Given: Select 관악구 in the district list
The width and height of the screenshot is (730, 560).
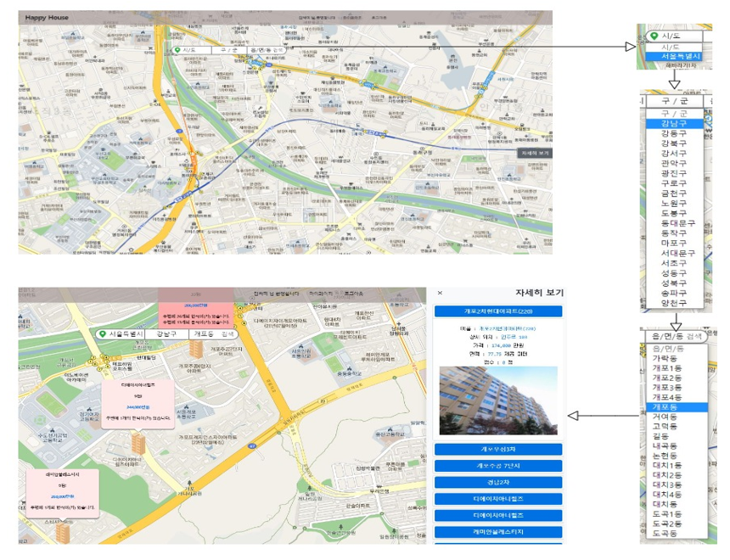Looking at the screenshot, I should [x=674, y=164].
